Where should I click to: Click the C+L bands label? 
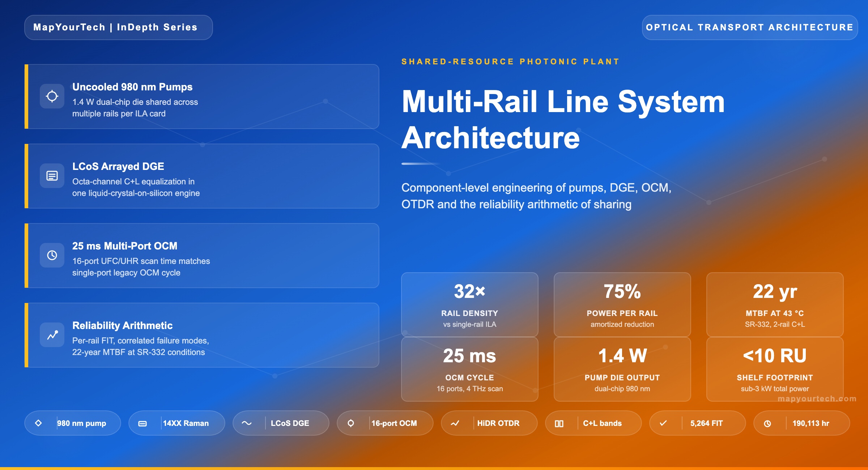tap(603, 423)
